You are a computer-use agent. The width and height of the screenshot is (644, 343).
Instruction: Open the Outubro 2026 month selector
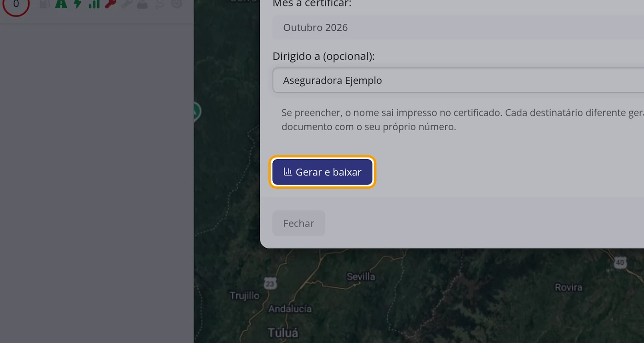tap(458, 27)
